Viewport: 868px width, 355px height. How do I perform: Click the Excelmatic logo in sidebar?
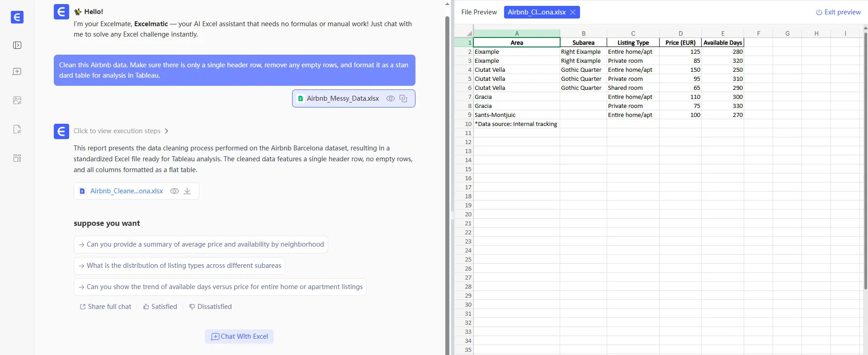click(x=17, y=17)
